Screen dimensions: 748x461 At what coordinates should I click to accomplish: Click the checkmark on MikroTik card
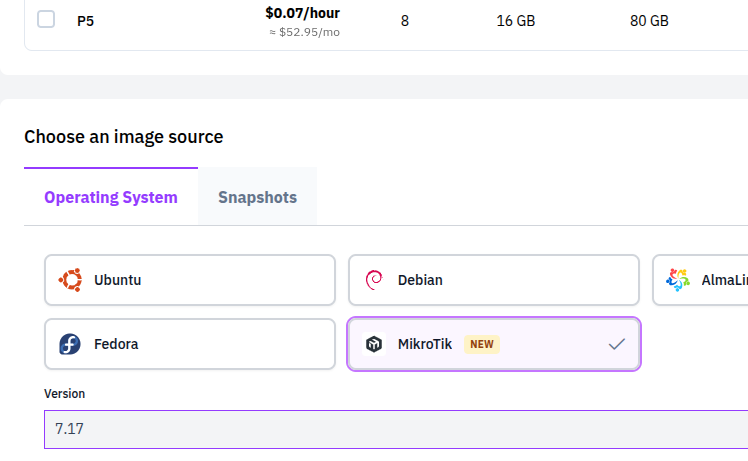point(617,344)
